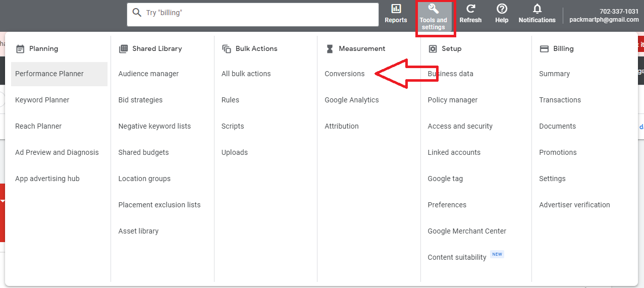View billing Documents
The width and height of the screenshot is (644, 288).
tap(557, 126)
